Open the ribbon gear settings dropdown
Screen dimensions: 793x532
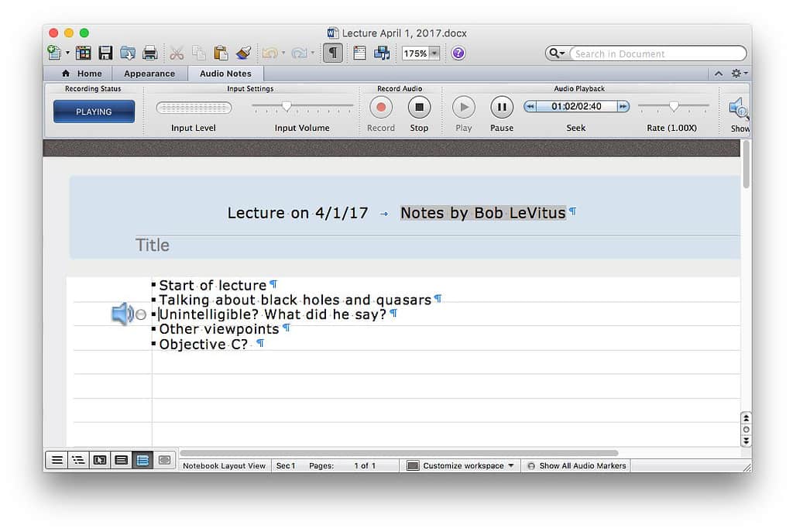(x=738, y=74)
